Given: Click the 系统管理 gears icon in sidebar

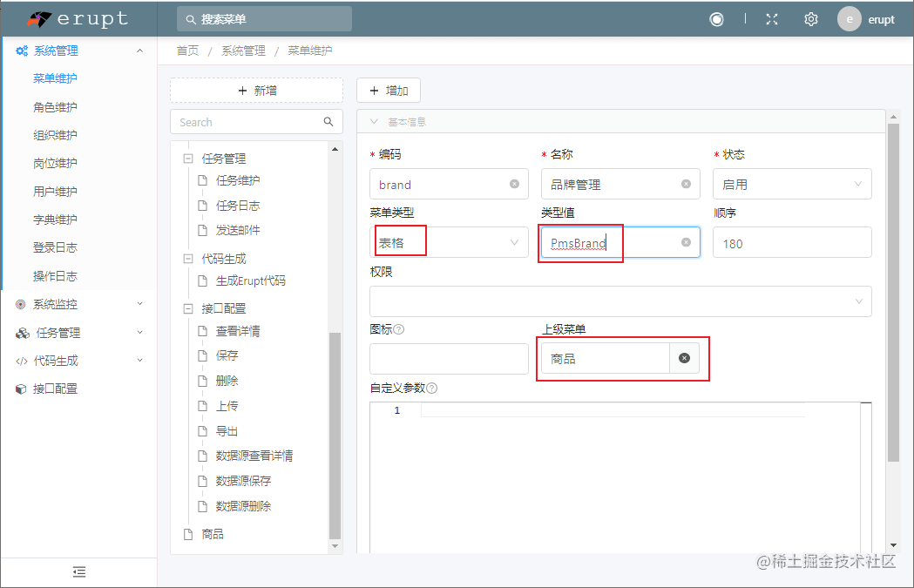Looking at the screenshot, I should click(22, 51).
